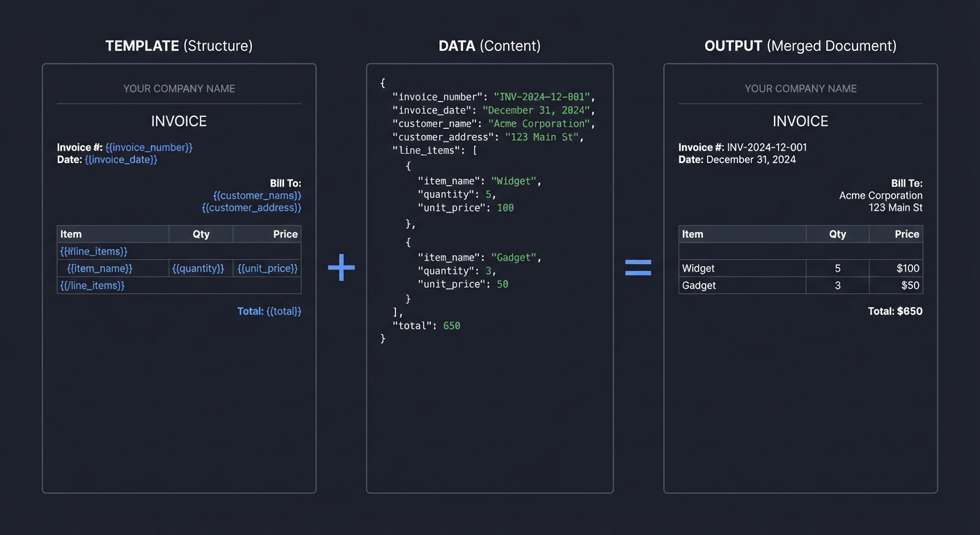Click the Widget item_name value in JSON

(x=514, y=180)
